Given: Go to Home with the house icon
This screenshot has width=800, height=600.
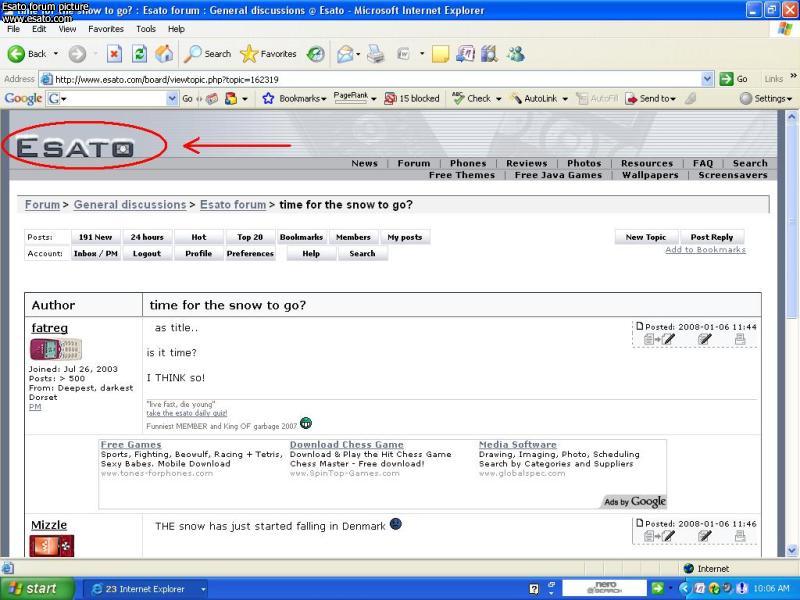Looking at the screenshot, I should [x=164, y=54].
